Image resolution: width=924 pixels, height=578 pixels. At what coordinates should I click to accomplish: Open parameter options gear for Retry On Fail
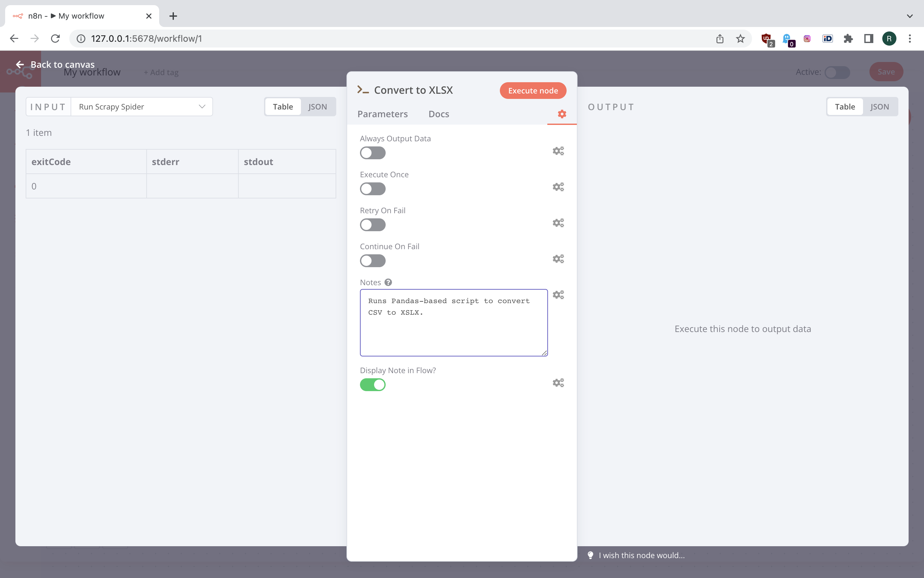tap(558, 223)
